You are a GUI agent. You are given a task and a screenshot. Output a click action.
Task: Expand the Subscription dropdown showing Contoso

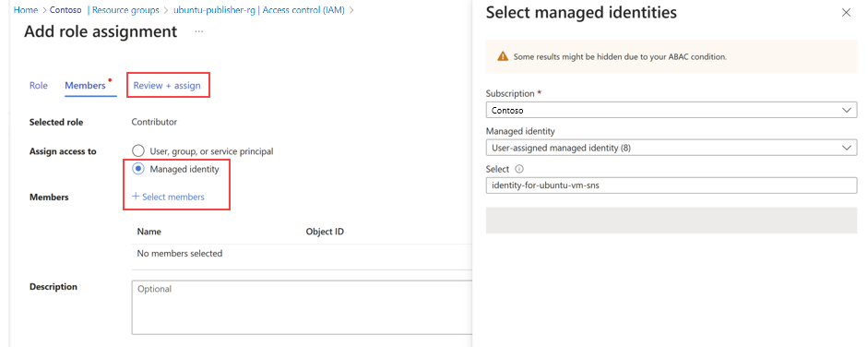(672, 110)
